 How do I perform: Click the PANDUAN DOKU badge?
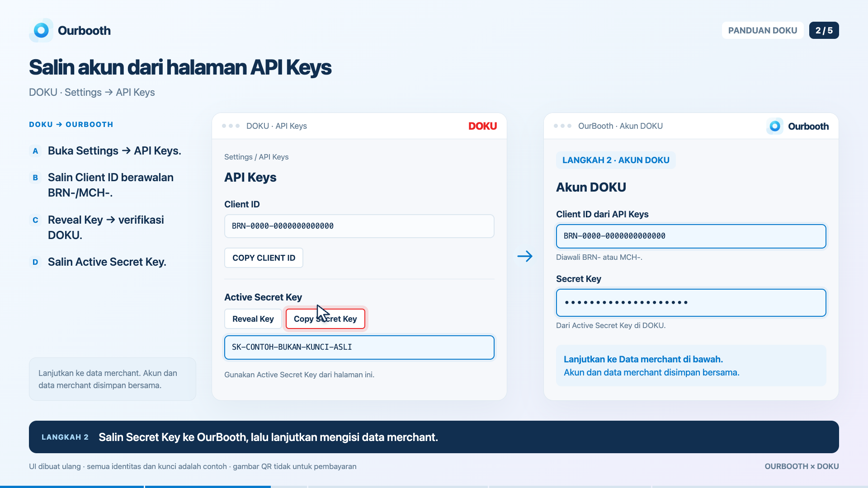click(763, 30)
